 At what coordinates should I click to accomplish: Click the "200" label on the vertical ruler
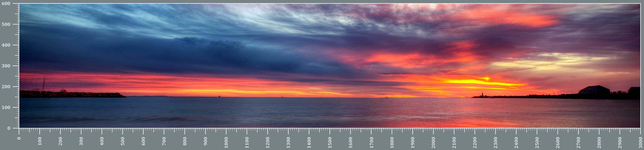(x=6, y=86)
